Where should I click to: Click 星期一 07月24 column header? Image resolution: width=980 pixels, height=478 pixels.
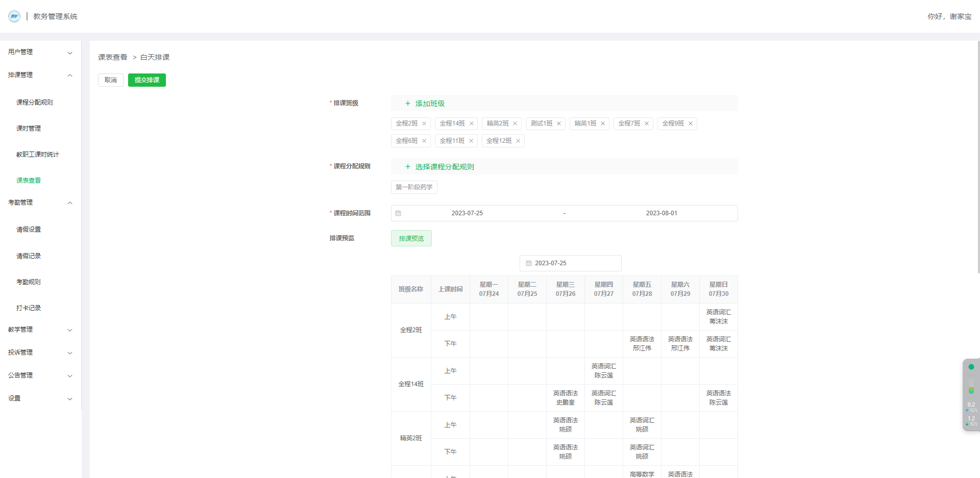click(x=489, y=289)
